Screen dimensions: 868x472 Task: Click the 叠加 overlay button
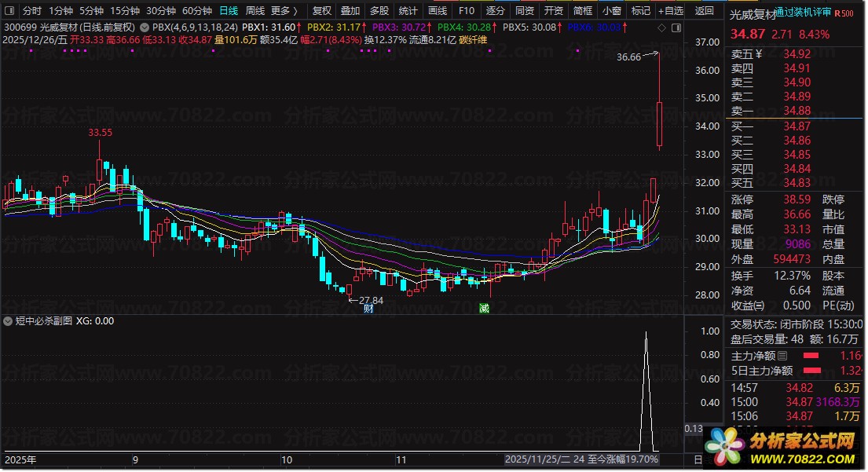[x=350, y=10]
